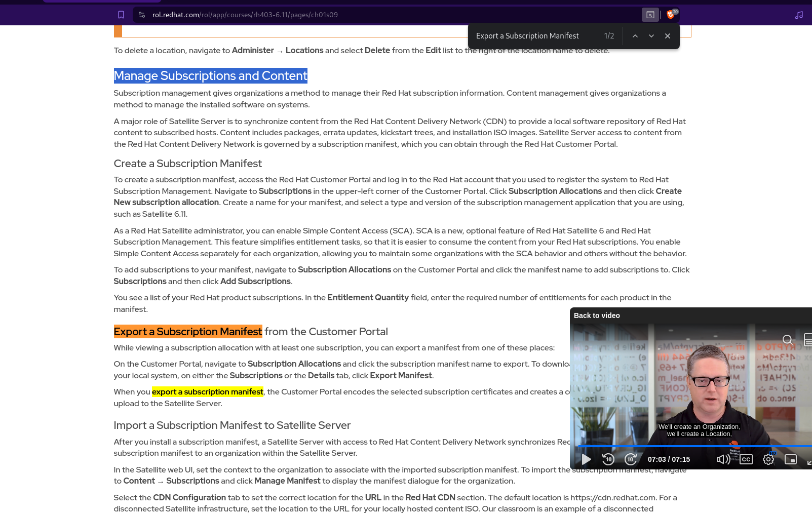
Task: Toggle picture-in-picture mode
Action: pos(791,459)
